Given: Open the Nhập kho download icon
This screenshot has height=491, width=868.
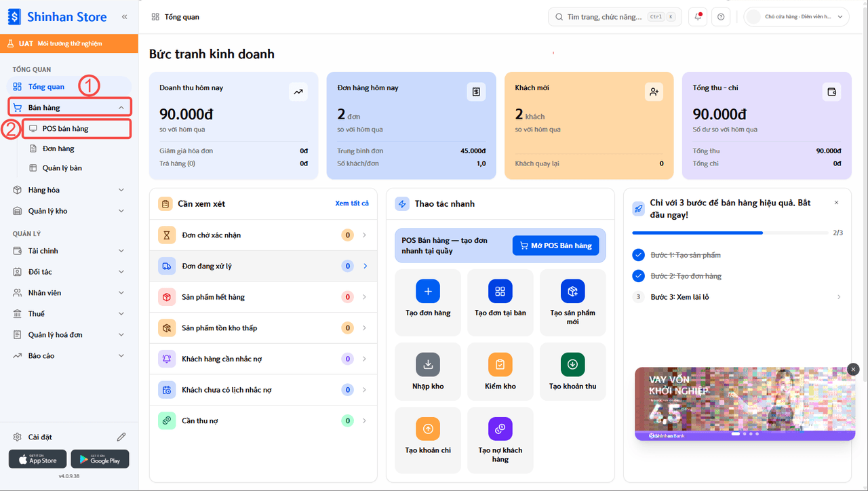Looking at the screenshot, I should click(x=428, y=364).
